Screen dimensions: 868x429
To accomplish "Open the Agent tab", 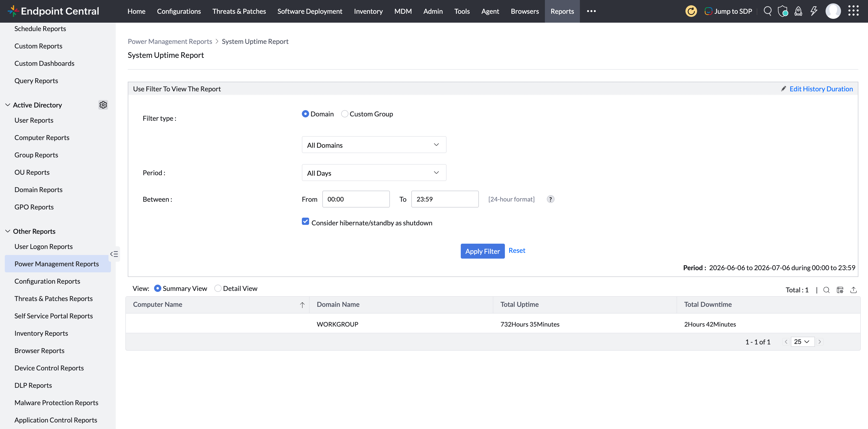I will coord(490,11).
